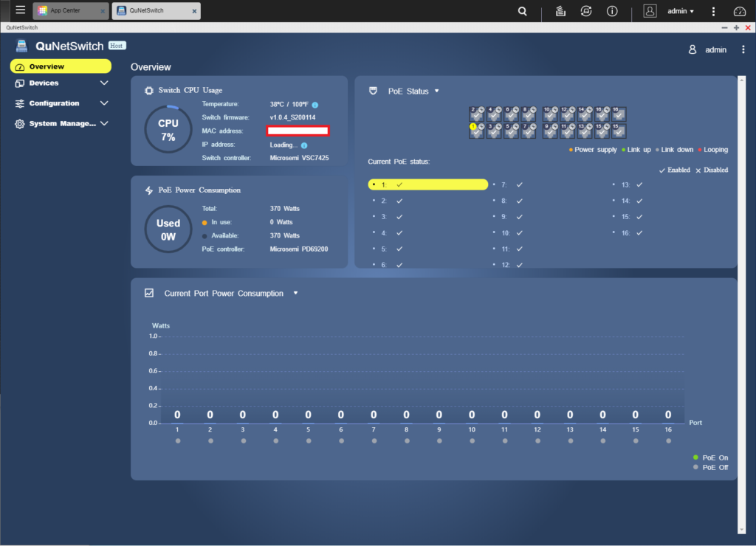The width and height of the screenshot is (756, 546).
Task: Open the Configuration sidebar menu
Action: point(61,103)
